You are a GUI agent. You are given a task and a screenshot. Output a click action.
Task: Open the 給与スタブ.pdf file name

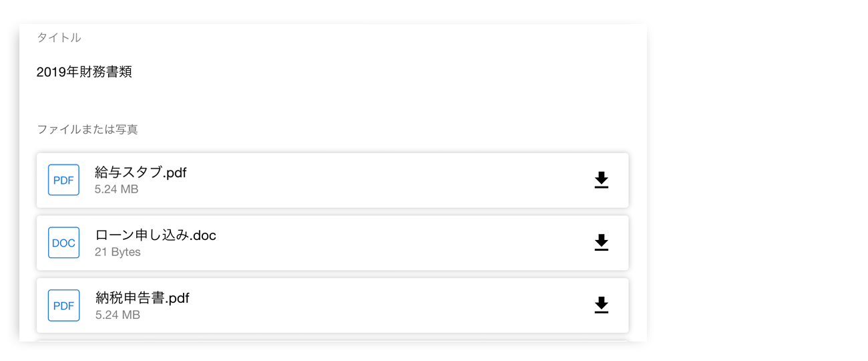coord(141,172)
